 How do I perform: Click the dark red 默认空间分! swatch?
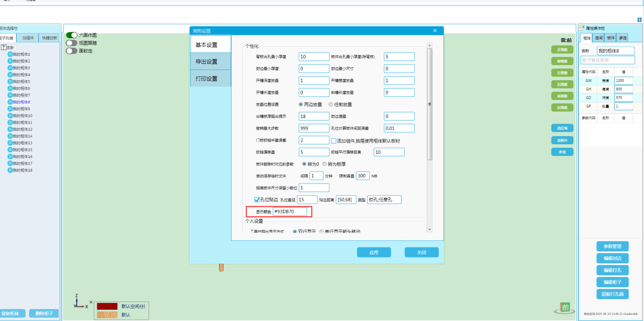107,307
